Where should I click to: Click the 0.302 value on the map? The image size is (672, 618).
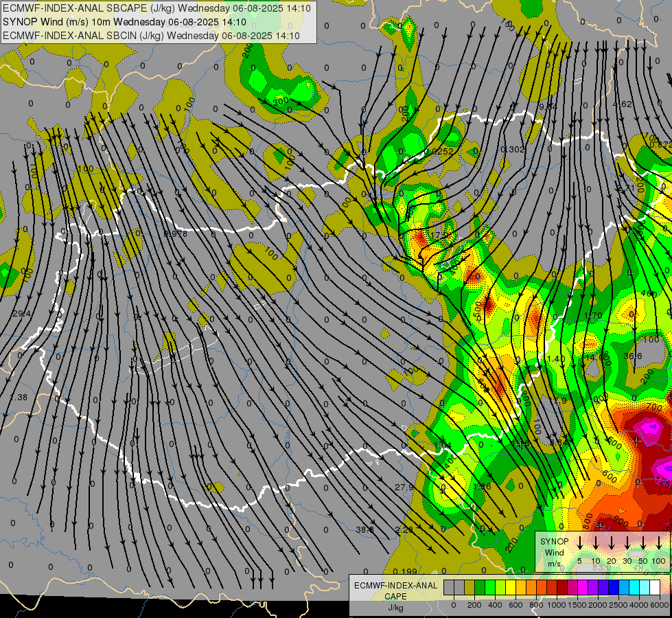click(x=513, y=149)
